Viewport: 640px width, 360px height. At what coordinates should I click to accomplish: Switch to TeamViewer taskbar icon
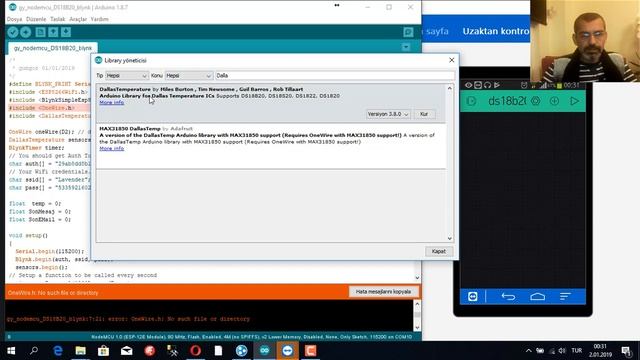(287, 351)
